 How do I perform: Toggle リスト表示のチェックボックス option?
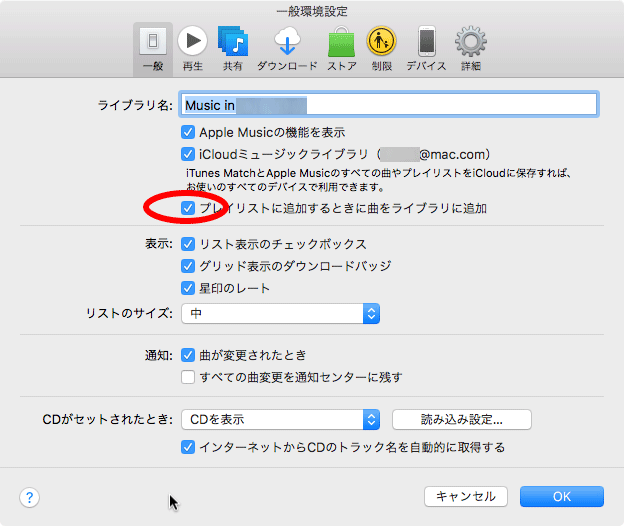pyautogui.click(x=188, y=244)
